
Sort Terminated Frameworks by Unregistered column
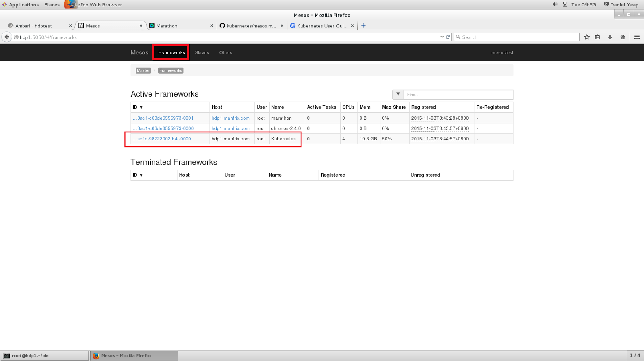[x=425, y=175]
